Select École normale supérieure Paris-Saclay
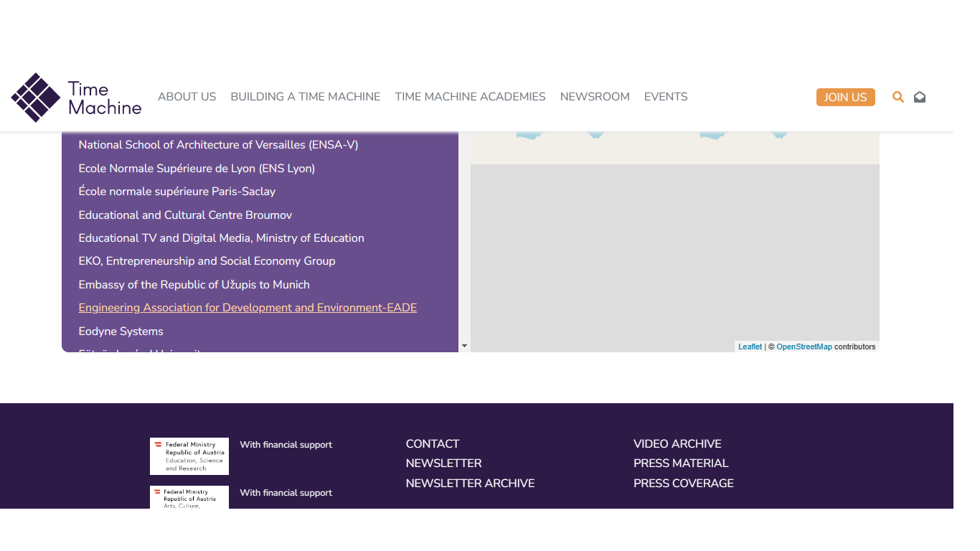The image size is (980, 551). coord(177,192)
